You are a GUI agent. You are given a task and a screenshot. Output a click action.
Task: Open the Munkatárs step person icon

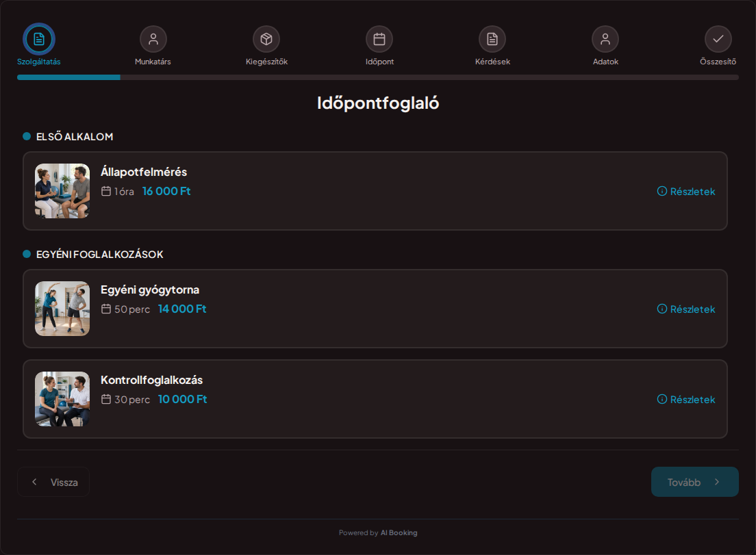click(153, 39)
